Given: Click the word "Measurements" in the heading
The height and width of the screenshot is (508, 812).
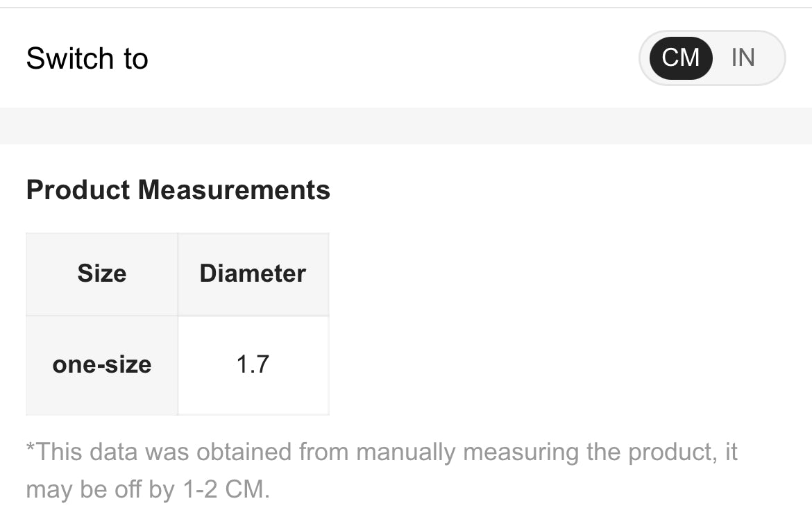Looking at the screenshot, I should tap(234, 190).
